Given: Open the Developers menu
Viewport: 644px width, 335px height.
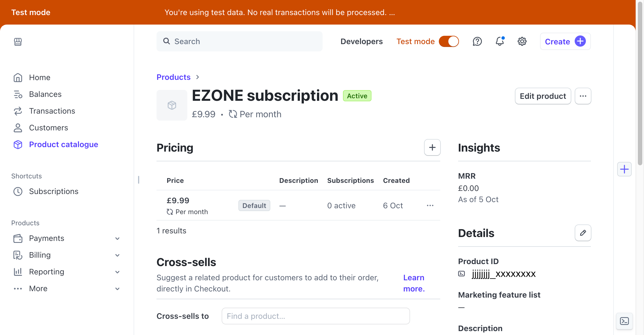Looking at the screenshot, I should pos(361,41).
